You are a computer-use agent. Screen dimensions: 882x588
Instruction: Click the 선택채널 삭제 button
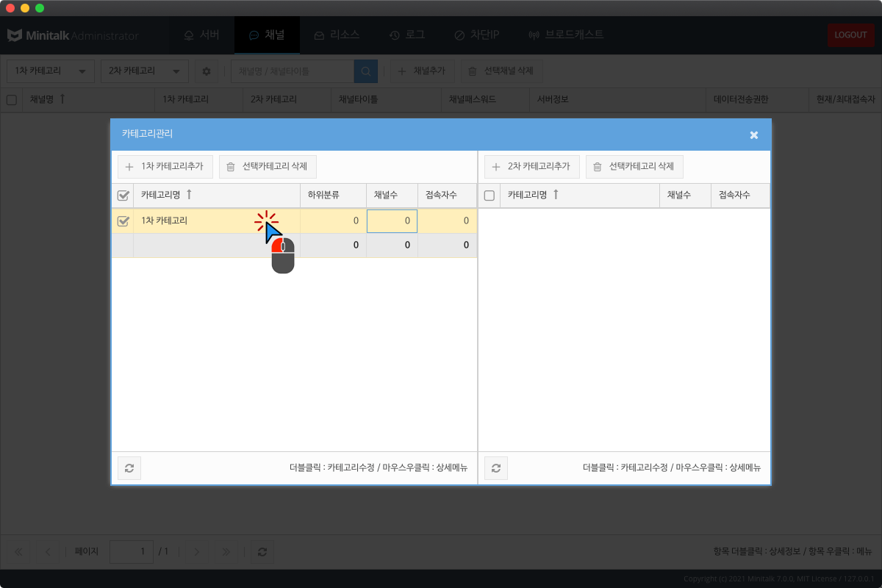point(501,71)
